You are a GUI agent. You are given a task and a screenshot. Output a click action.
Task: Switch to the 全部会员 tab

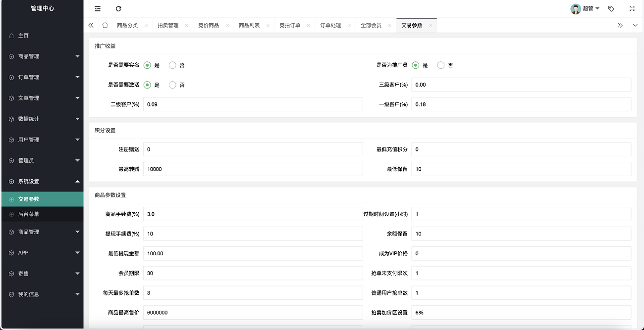tap(371, 25)
